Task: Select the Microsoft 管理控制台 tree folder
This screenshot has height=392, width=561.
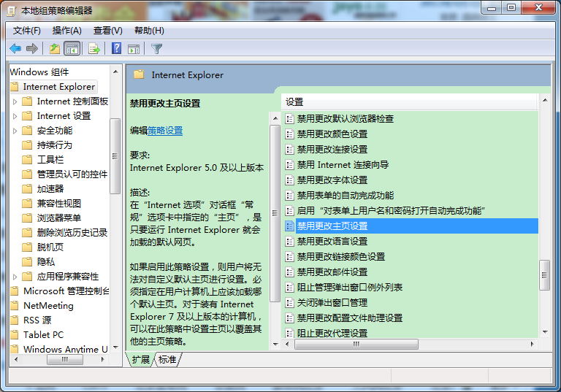Action: 66,291
